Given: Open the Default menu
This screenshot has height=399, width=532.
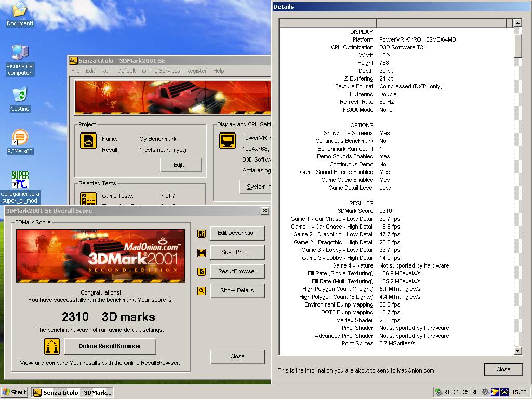Looking at the screenshot, I should click(x=127, y=71).
